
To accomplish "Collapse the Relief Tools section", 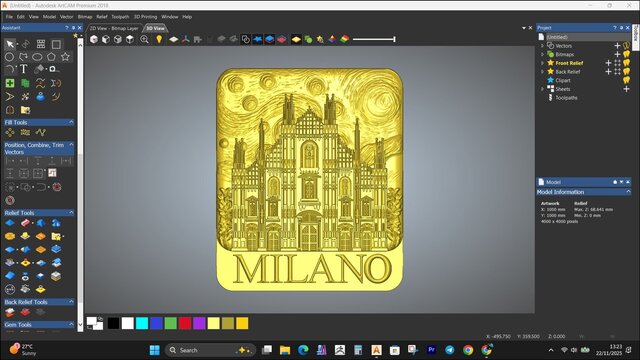I will [71, 213].
